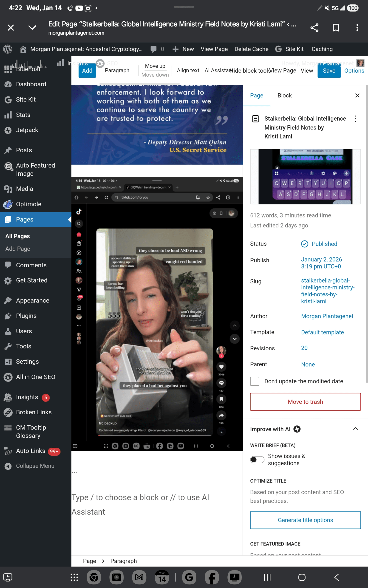Collapse the Improve with AI section

(x=355, y=429)
